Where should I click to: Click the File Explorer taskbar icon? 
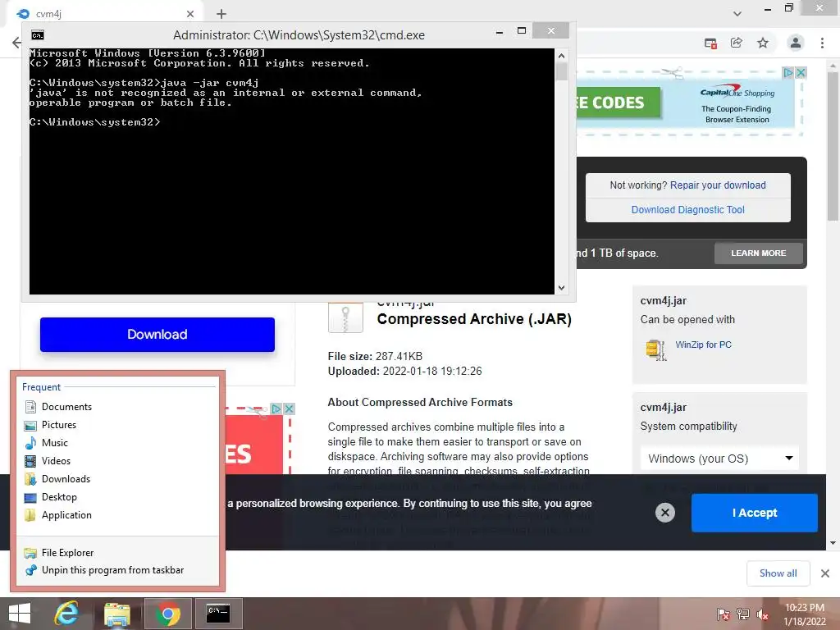coord(117,614)
